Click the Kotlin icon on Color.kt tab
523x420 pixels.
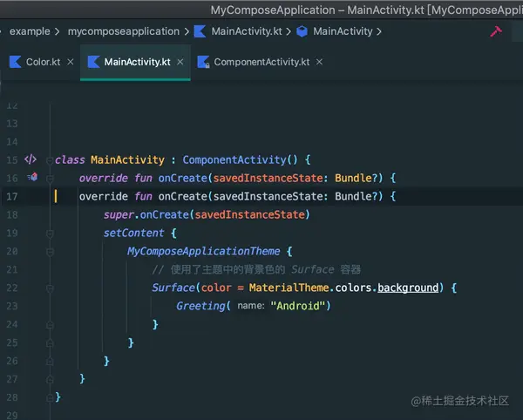pos(16,62)
